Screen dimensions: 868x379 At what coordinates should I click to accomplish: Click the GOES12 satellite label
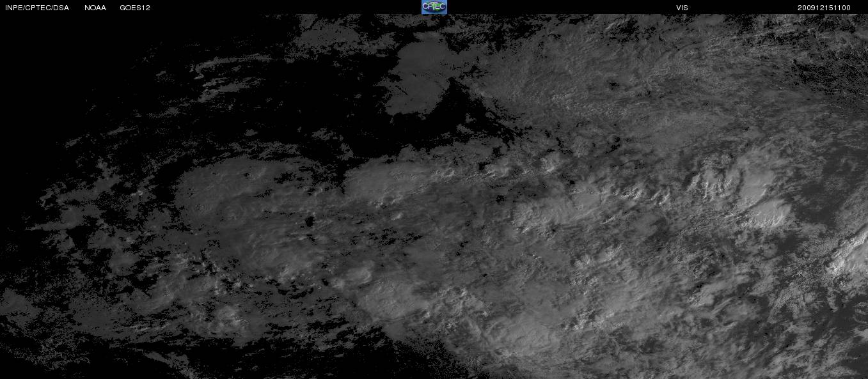(x=135, y=8)
